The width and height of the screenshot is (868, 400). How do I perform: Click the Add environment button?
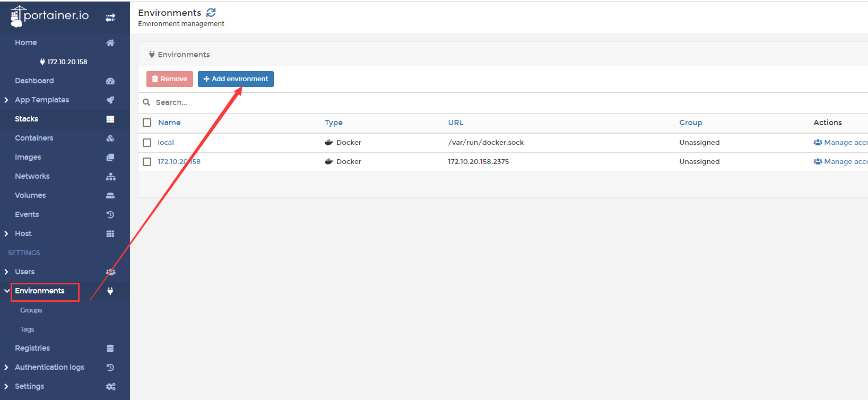pyautogui.click(x=236, y=79)
